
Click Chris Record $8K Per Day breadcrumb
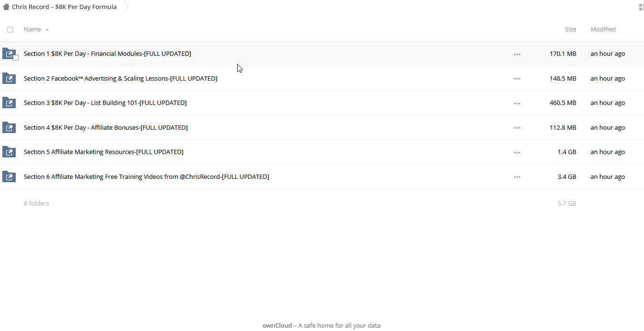pyautogui.click(x=64, y=7)
